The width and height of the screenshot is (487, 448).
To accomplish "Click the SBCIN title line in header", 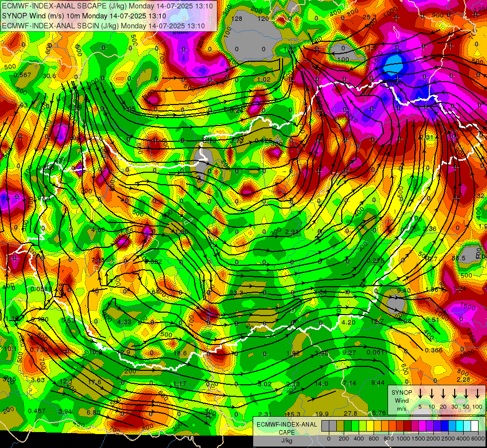I will [x=103, y=26].
